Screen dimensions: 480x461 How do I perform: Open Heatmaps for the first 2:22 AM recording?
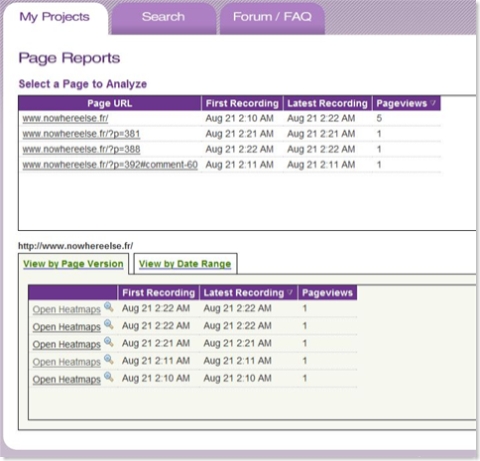point(67,309)
